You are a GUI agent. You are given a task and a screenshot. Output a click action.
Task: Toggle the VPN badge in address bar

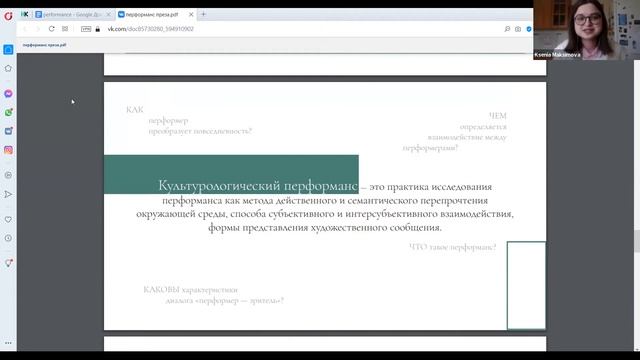coord(86,29)
